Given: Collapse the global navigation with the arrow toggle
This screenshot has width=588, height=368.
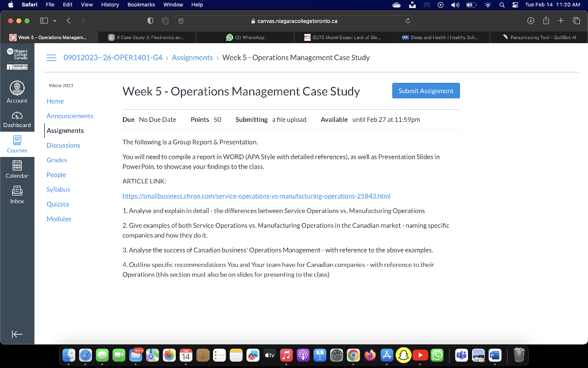Looking at the screenshot, I should click(17, 334).
